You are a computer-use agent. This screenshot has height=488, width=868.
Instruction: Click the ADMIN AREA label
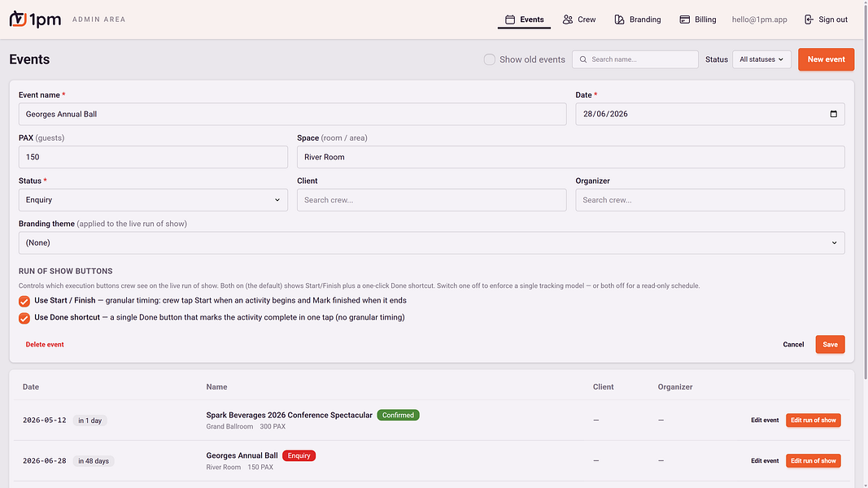pyautogui.click(x=99, y=20)
